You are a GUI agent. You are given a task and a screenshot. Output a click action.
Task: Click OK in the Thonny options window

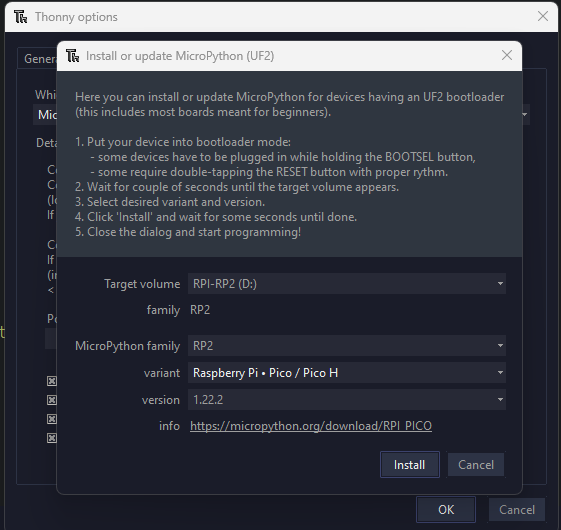tap(446, 510)
